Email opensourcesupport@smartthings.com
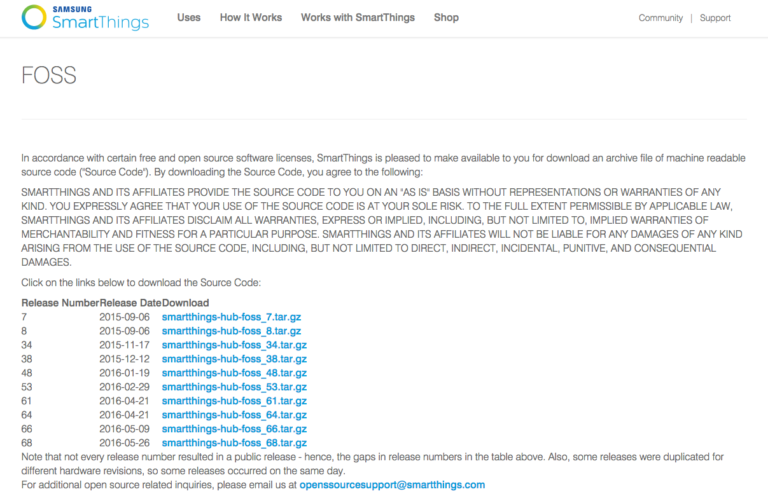Screen dimensions: 768x494 point(392,485)
